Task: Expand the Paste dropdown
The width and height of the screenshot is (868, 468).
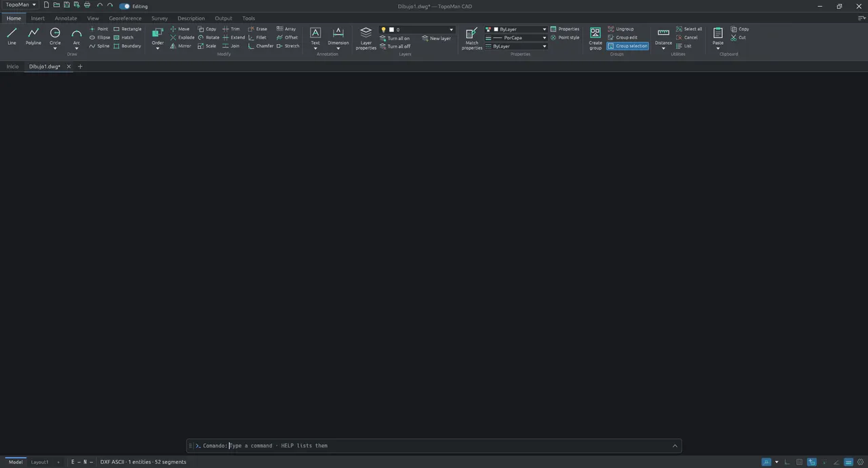Action: (718, 48)
